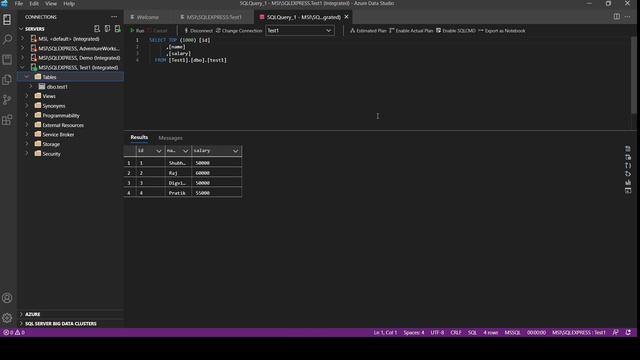Open the id column filter dropdown

pos(159,151)
